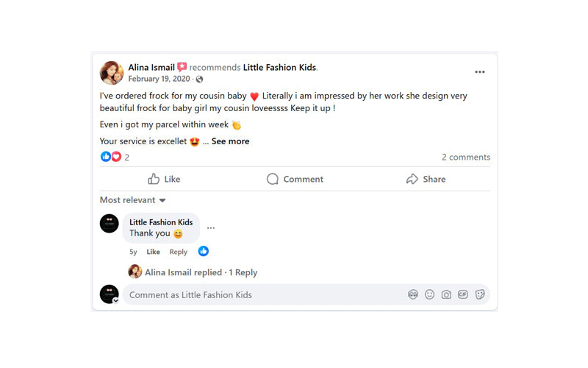Share the recommendation post
The height and width of the screenshot is (368, 588).
pyautogui.click(x=426, y=179)
